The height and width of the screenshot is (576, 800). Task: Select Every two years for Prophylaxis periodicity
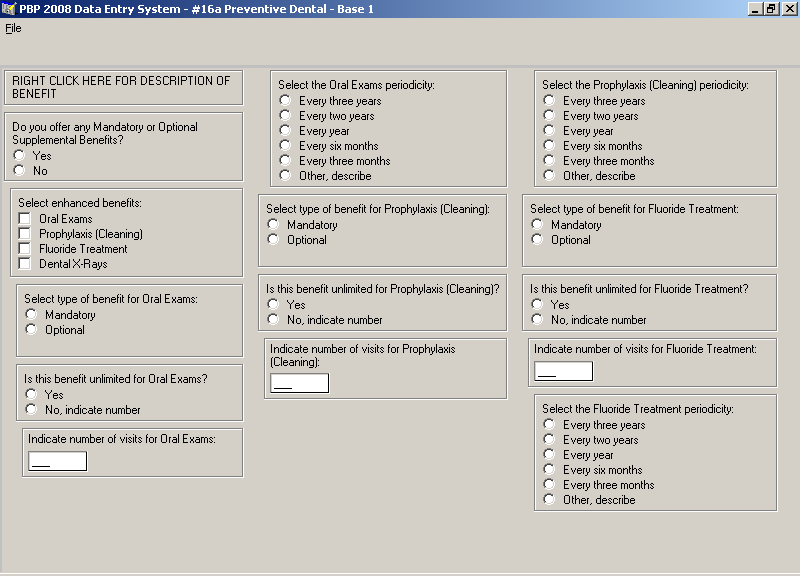pyautogui.click(x=549, y=115)
